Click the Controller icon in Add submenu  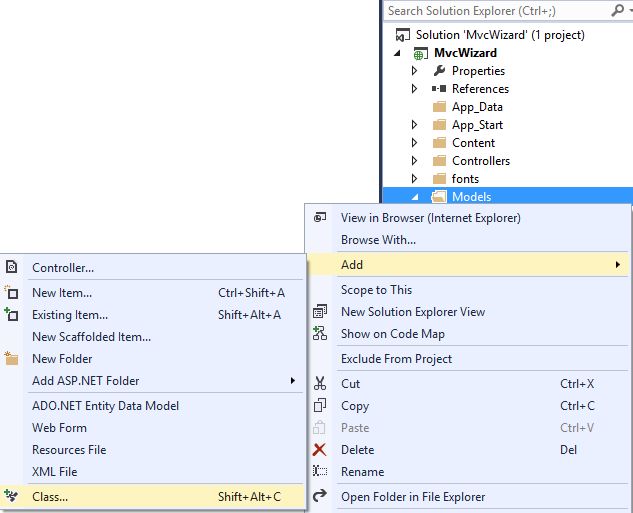coord(12,267)
